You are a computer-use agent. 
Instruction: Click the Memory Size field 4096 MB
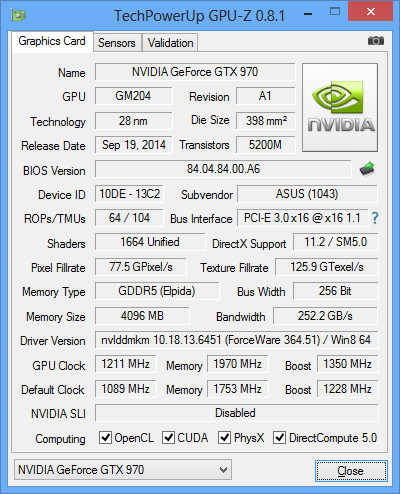pos(142,316)
